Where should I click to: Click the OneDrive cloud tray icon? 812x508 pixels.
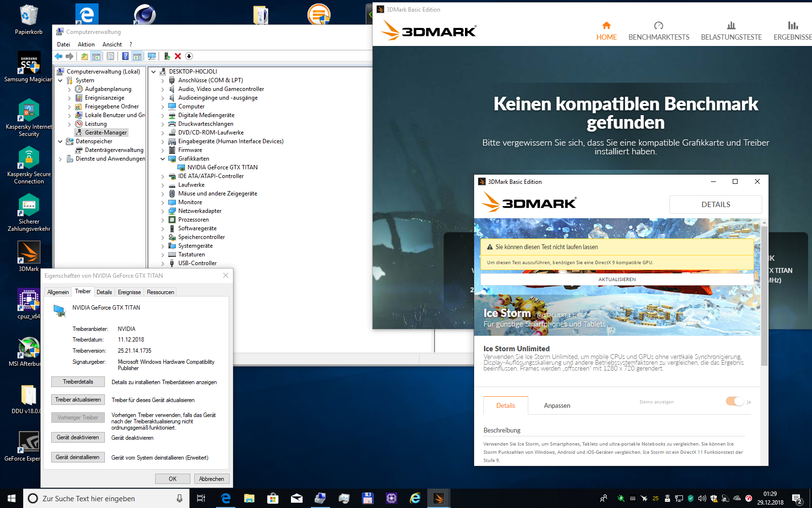click(x=737, y=498)
